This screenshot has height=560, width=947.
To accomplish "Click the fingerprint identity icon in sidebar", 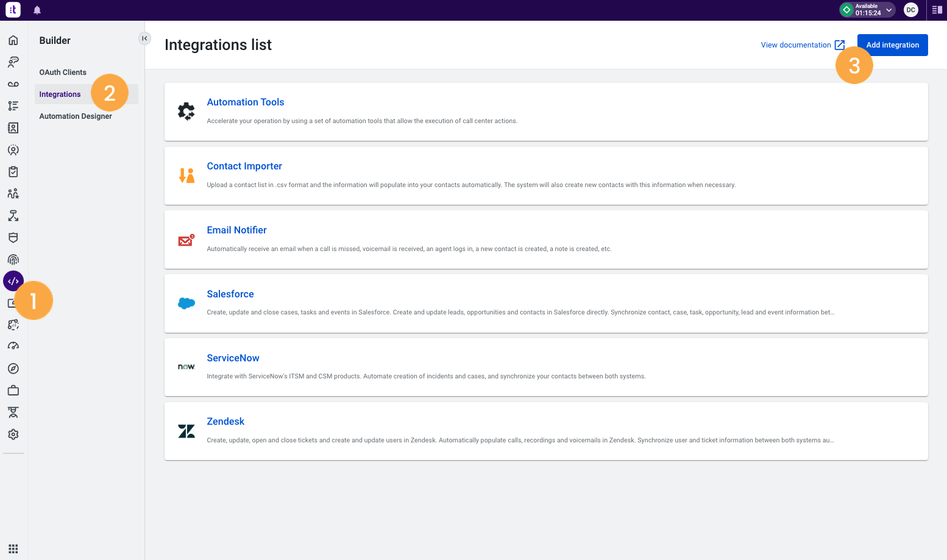I will point(13,259).
